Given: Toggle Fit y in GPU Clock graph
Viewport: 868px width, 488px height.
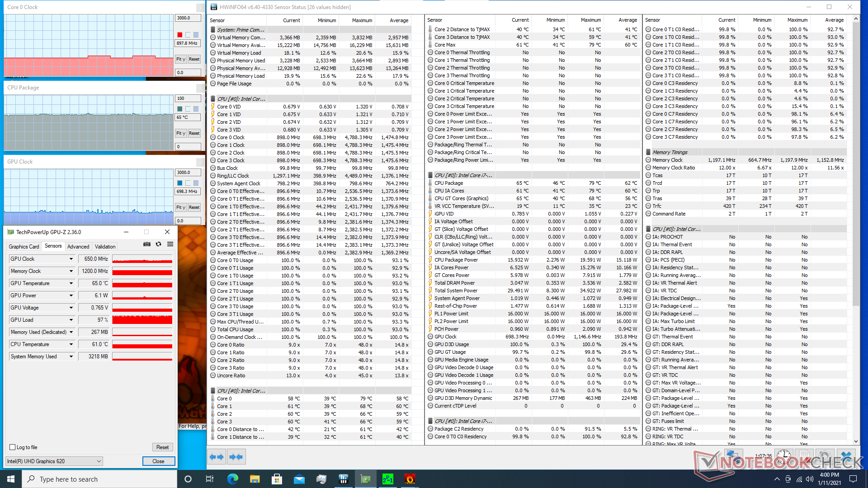Looking at the screenshot, I should pos(181,207).
